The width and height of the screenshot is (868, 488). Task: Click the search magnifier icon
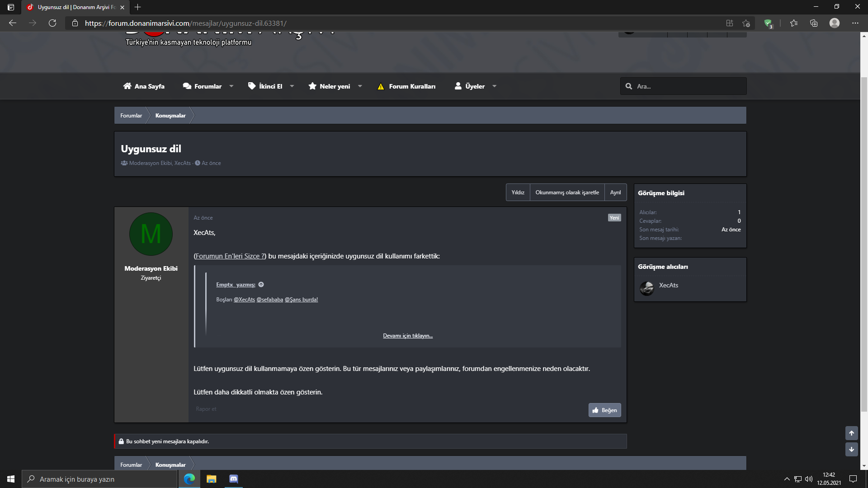(628, 86)
